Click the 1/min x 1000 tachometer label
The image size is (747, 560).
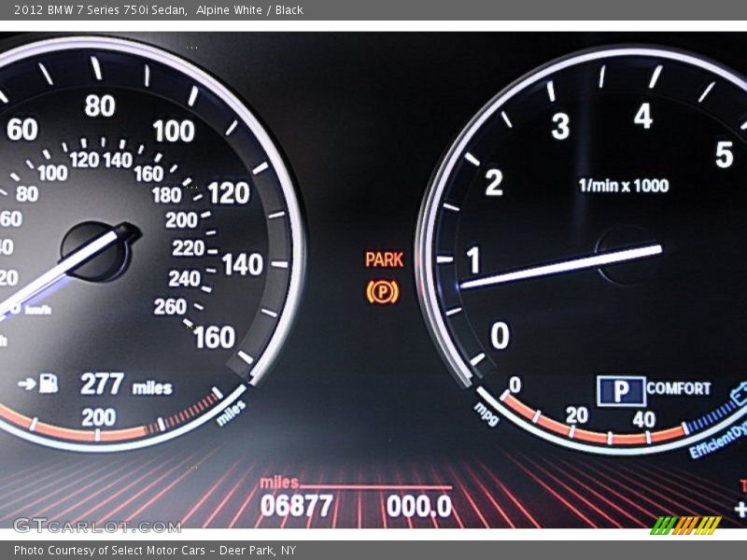click(x=623, y=186)
